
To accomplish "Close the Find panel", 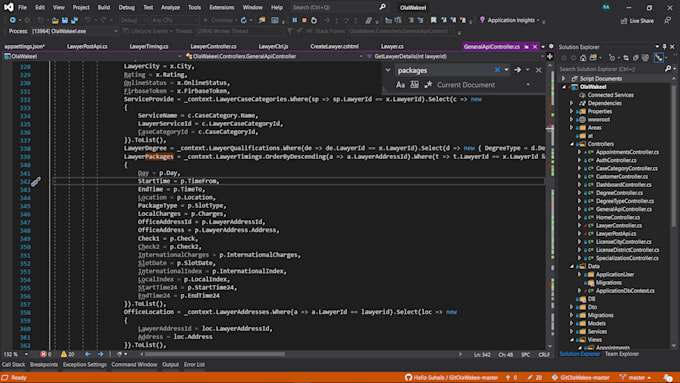I will point(539,70).
